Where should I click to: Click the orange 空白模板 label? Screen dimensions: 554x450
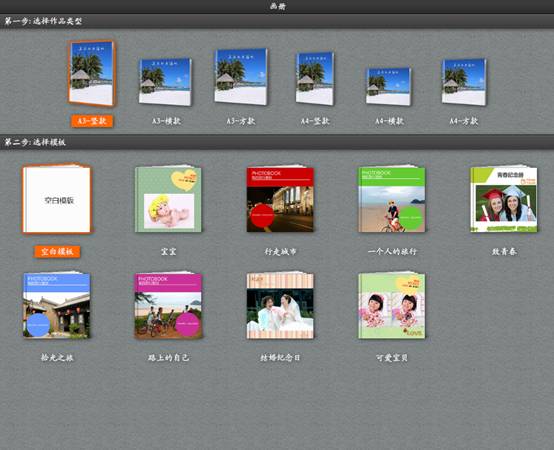point(57,251)
